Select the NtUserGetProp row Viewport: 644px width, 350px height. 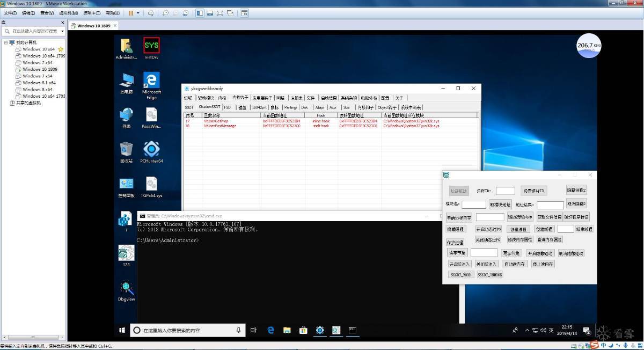click(x=331, y=121)
